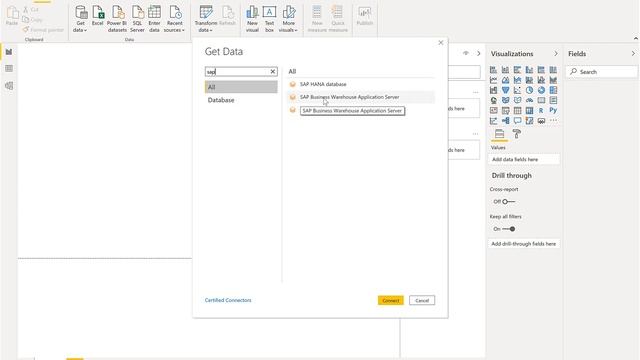
Task: Select the Q&A speech bubble visual
Action: [517, 121]
